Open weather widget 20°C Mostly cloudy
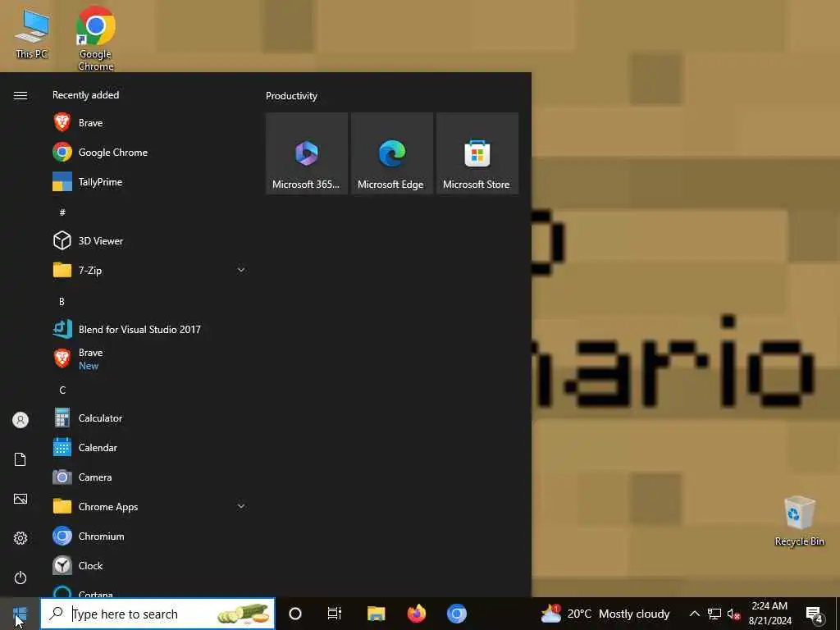 pyautogui.click(x=605, y=614)
